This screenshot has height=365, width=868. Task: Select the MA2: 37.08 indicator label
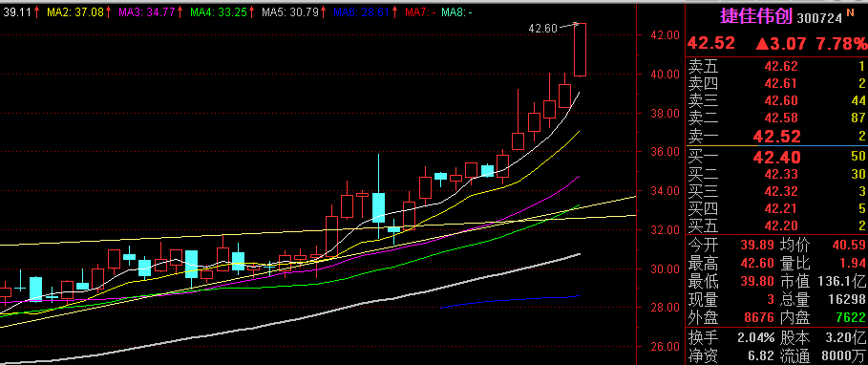(75, 11)
